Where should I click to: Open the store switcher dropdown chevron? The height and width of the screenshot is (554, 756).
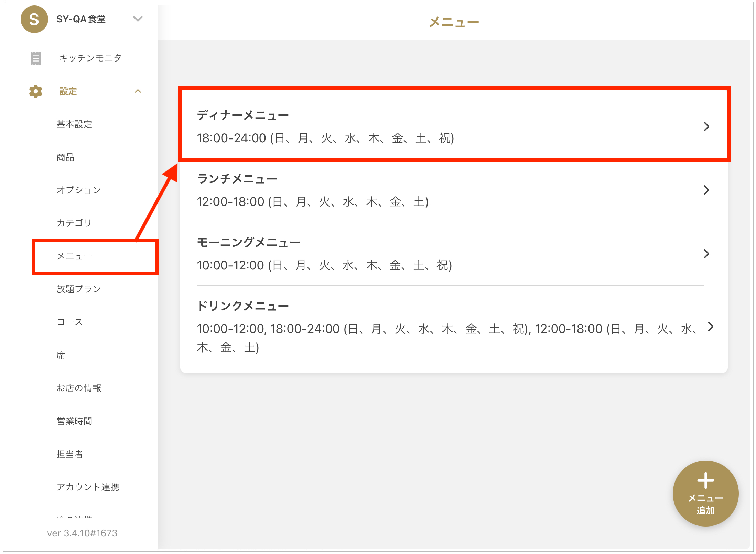click(x=138, y=19)
